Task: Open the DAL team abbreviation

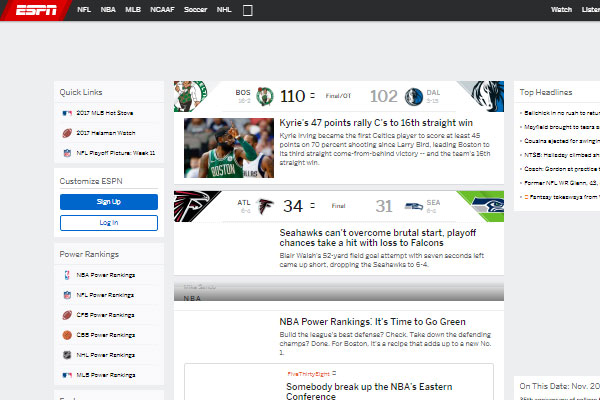Action: click(x=433, y=93)
